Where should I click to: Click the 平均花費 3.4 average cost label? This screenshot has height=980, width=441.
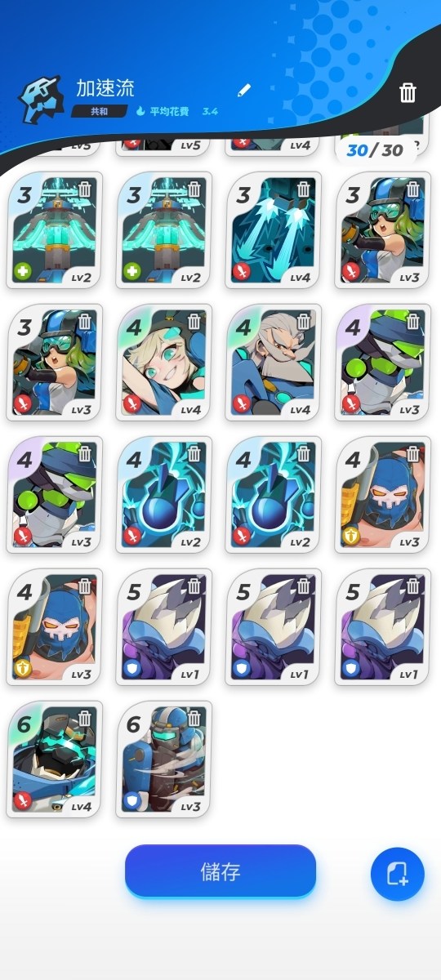point(177,111)
